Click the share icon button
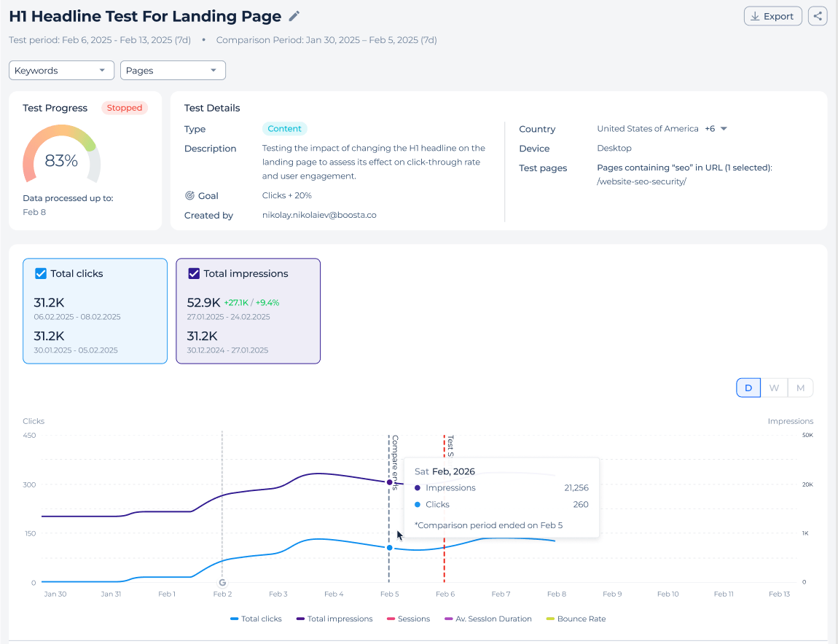 click(817, 16)
